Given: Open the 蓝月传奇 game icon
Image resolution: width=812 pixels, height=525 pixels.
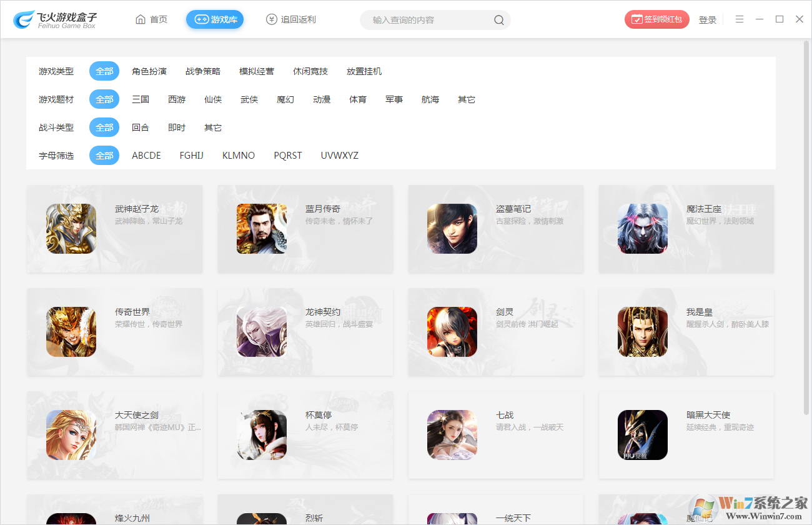Looking at the screenshot, I should coord(262,229).
